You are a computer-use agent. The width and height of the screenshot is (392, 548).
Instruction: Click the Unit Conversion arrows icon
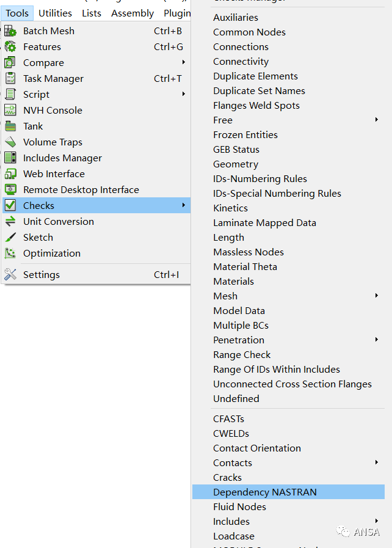click(10, 222)
